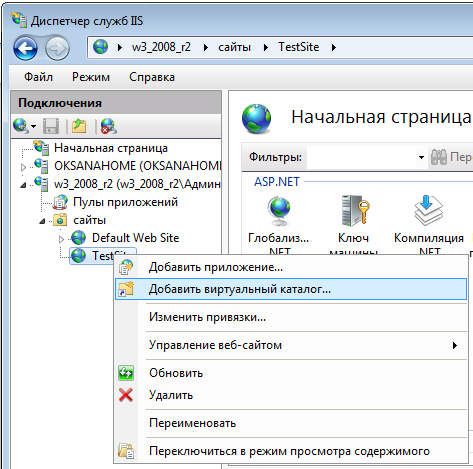473x469 pixels.
Task: Click сайты in the breadcrumb
Action: [x=234, y=47]
